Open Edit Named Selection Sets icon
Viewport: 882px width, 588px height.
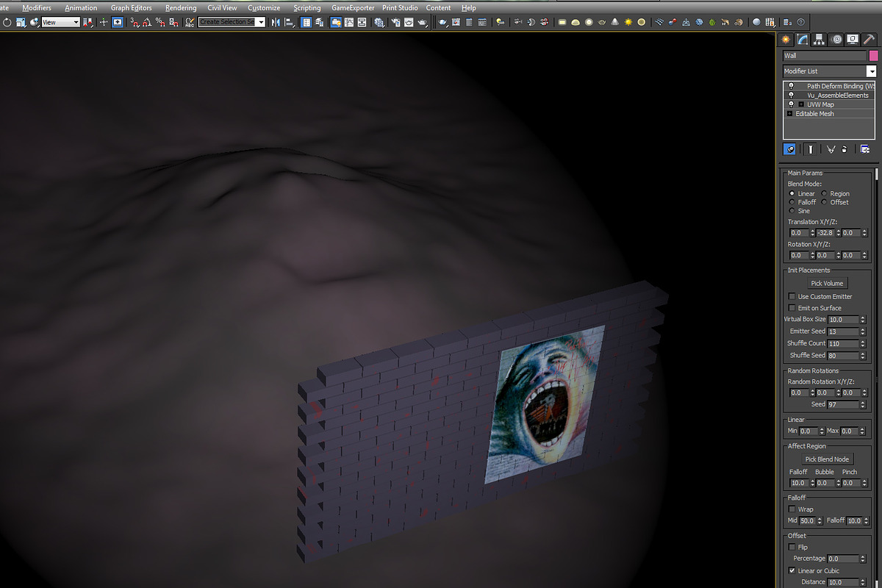(190, 22)
